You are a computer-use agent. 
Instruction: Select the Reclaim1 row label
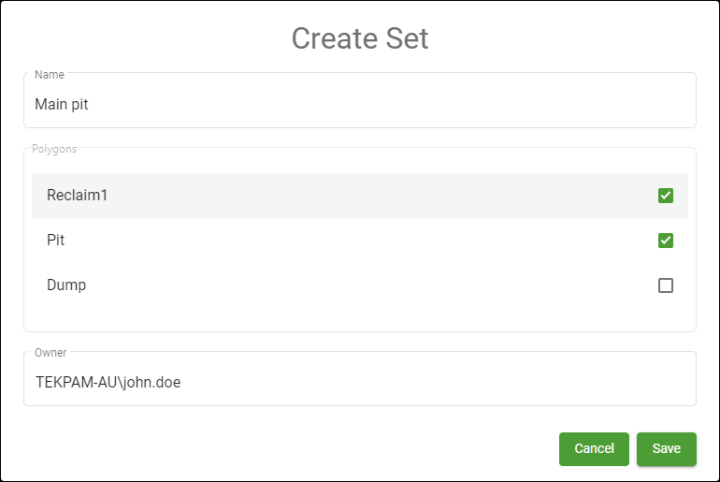pyautogui.click(x=77, y=195)
